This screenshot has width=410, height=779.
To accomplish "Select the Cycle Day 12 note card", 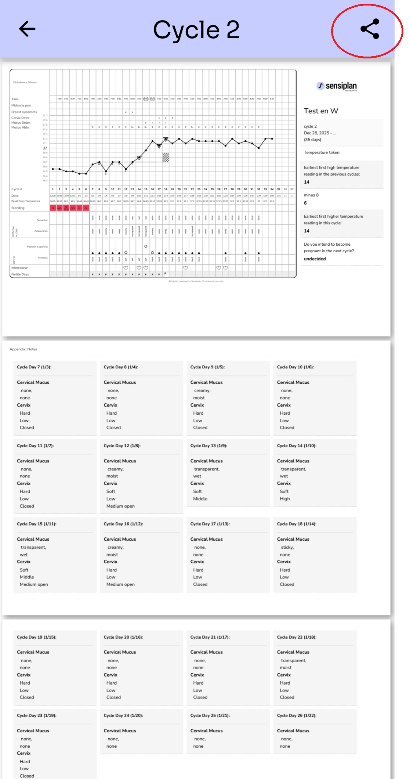I will (142, 476).
